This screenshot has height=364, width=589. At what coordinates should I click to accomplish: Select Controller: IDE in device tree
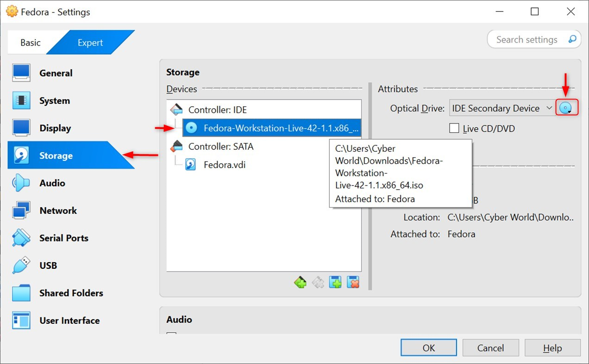218,110
